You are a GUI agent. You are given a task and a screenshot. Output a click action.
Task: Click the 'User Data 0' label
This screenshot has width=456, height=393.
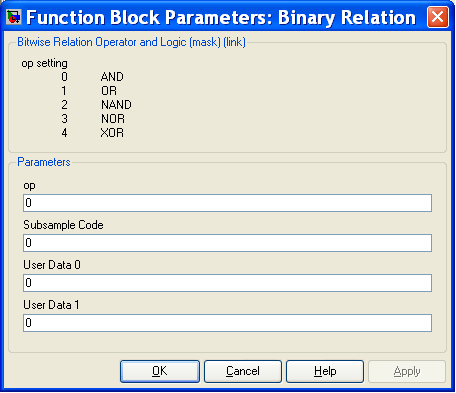pos(52,265)
